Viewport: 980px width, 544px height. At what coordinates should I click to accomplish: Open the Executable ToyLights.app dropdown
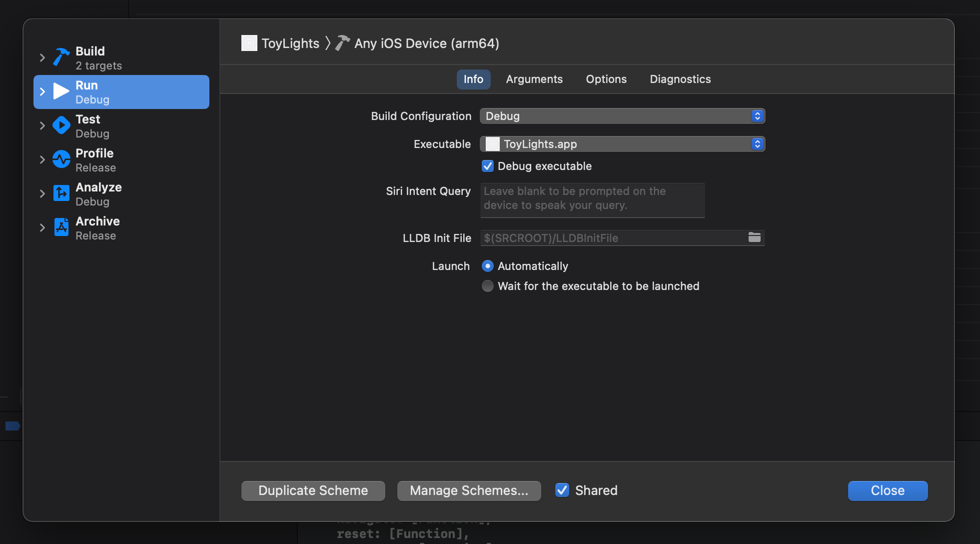point(622,144)
